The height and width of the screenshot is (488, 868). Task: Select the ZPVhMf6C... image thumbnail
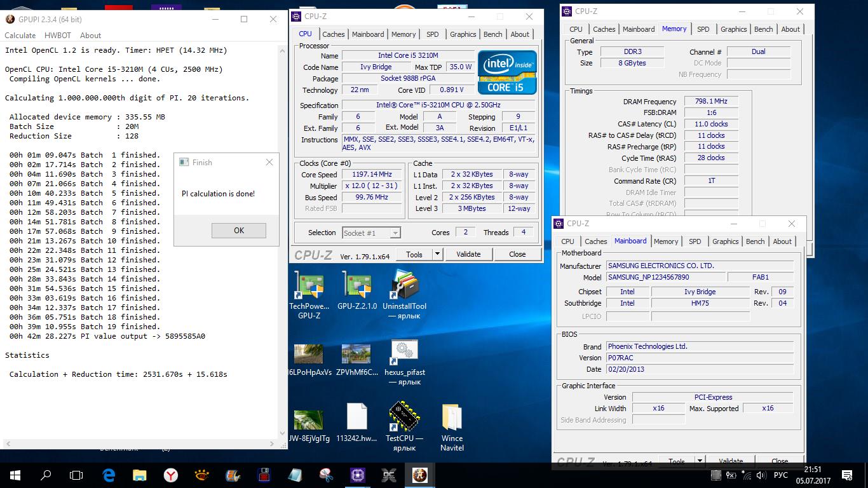(x=356, y=360)
